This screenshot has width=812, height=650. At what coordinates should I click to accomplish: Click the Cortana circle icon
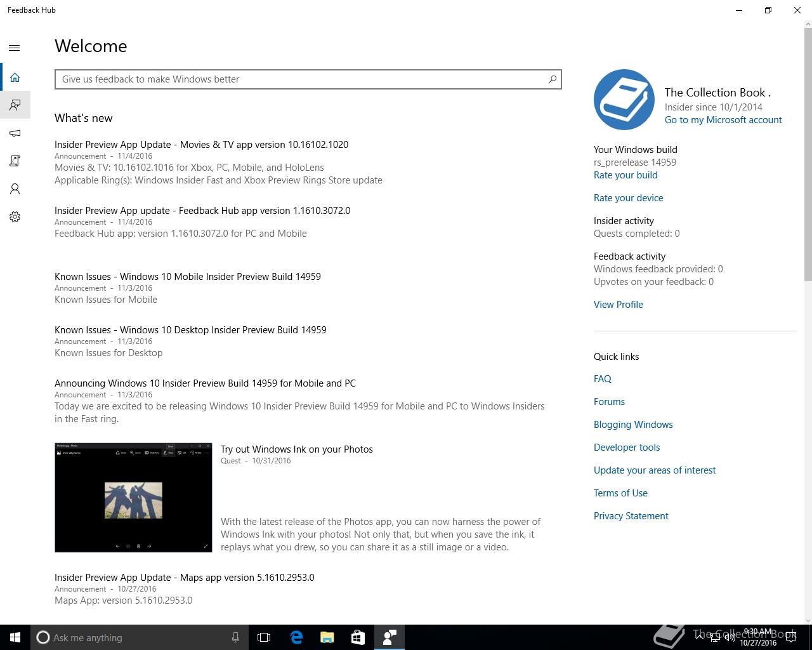(x=43, y=637)
